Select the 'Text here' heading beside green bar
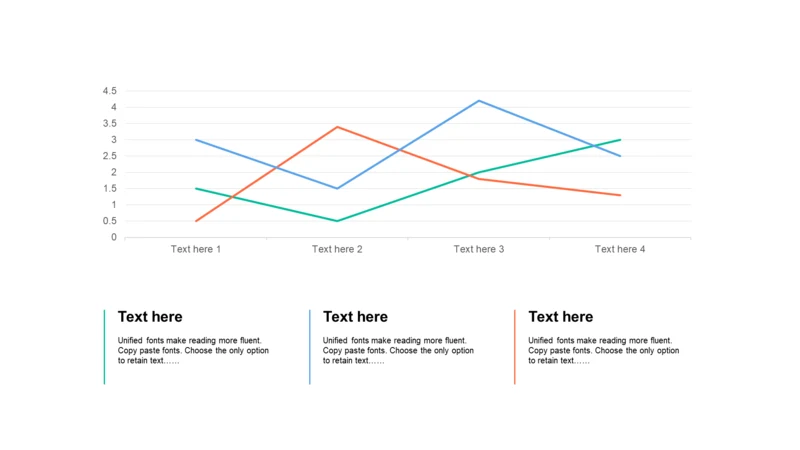This screenshot has height=450, width=800. click(x=150, y=317)
